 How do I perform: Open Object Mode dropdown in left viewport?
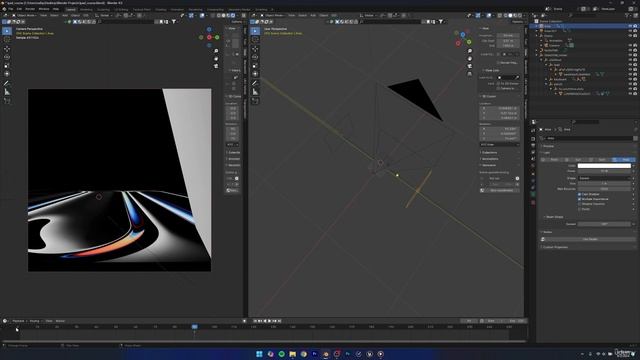click(24, 15)
